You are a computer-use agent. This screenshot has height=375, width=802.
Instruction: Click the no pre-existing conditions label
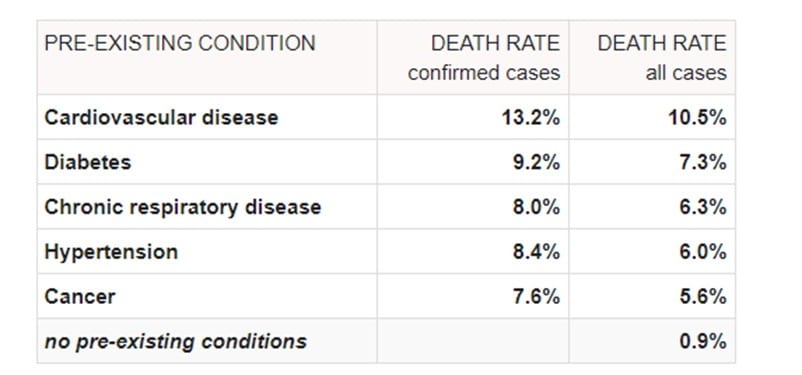[x=176, y=341]
